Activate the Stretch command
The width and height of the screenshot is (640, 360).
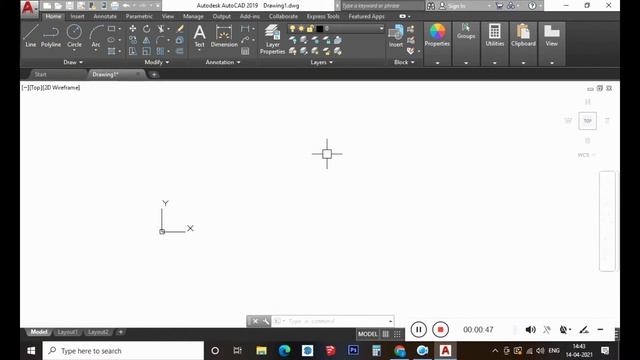click(x=133, y=51)
